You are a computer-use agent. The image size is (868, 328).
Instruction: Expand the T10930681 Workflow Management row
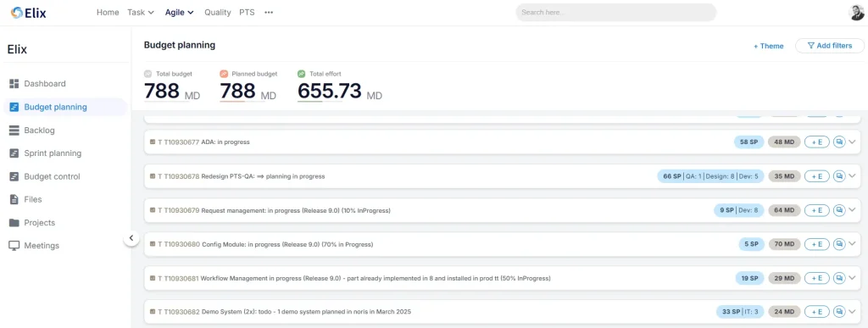(x=853, y=278)
